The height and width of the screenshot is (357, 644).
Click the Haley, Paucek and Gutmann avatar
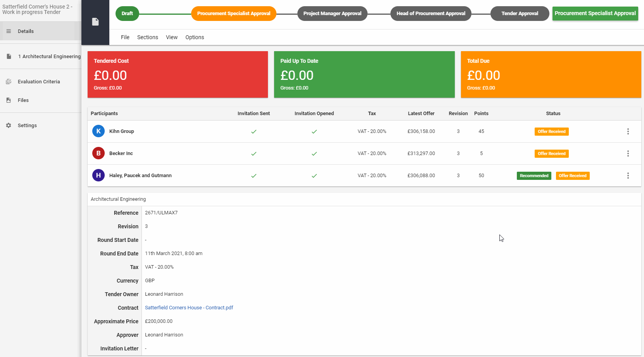(98, 175)
